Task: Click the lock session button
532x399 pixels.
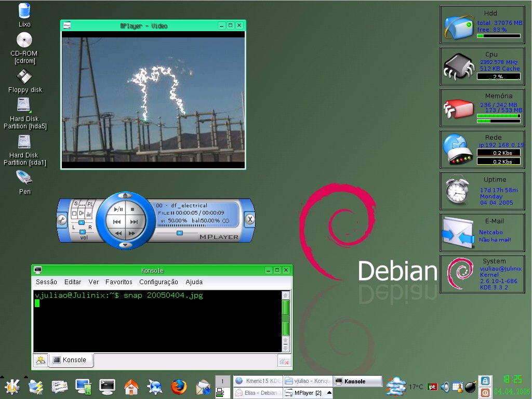Action: pyautogui.click(x=485, y=381)
